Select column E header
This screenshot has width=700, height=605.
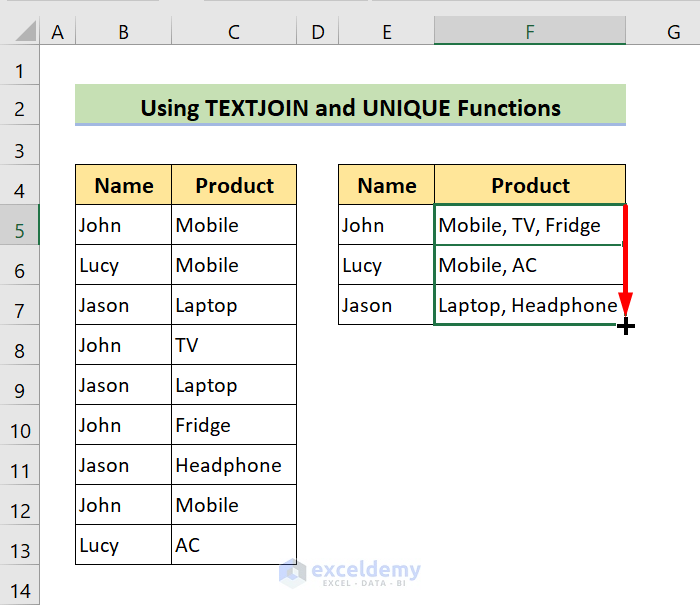click(387, 31)
